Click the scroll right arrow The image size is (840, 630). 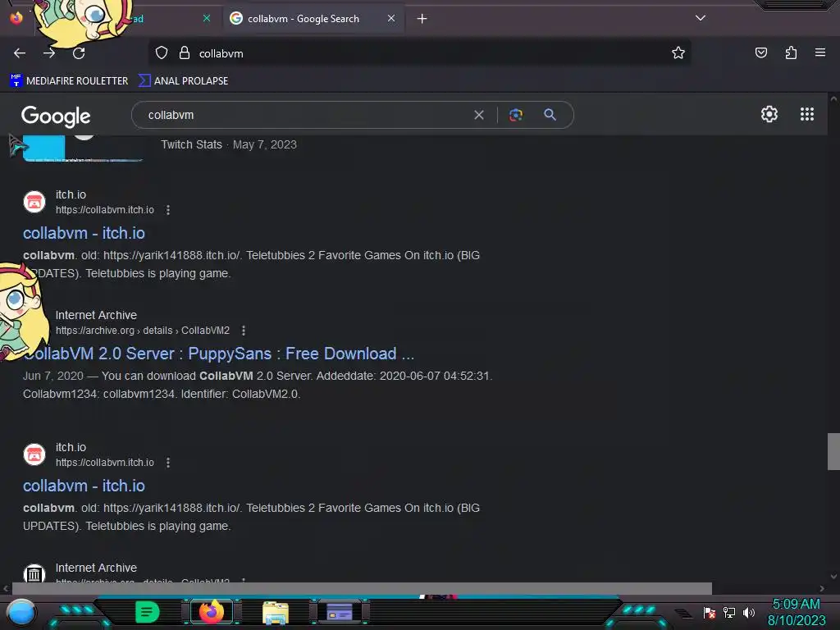coord(822,588)
